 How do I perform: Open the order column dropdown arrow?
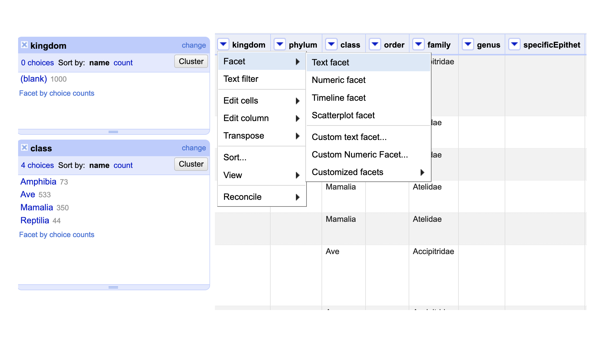(x=375, y=44)
